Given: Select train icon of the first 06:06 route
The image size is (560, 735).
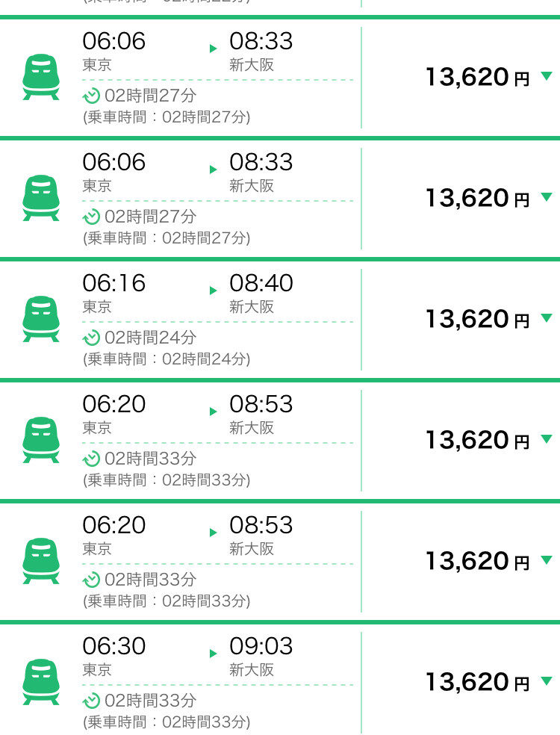Looking at the screenshot, I should pyautogui.click(x=41, y=77).
